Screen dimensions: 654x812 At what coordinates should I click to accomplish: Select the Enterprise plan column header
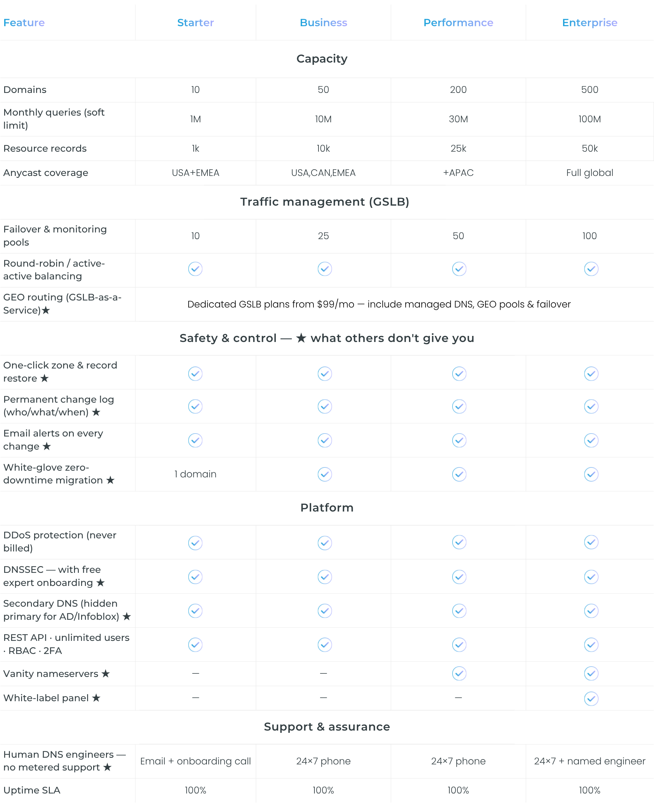coord(590,23)
